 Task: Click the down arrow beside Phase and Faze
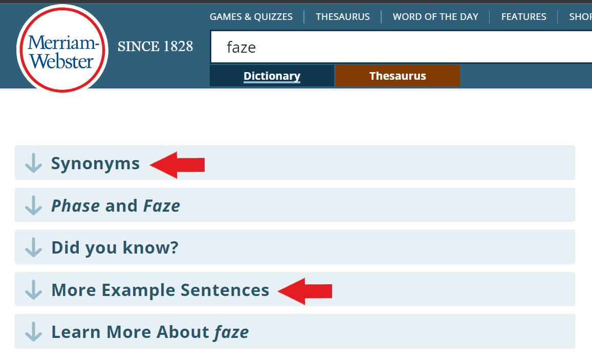[33, 205]
